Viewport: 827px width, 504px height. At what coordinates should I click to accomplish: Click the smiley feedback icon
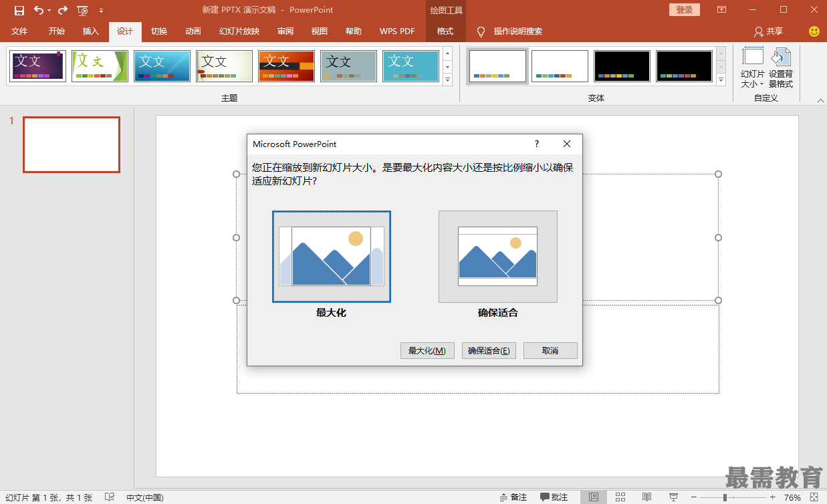coord(814,31)
